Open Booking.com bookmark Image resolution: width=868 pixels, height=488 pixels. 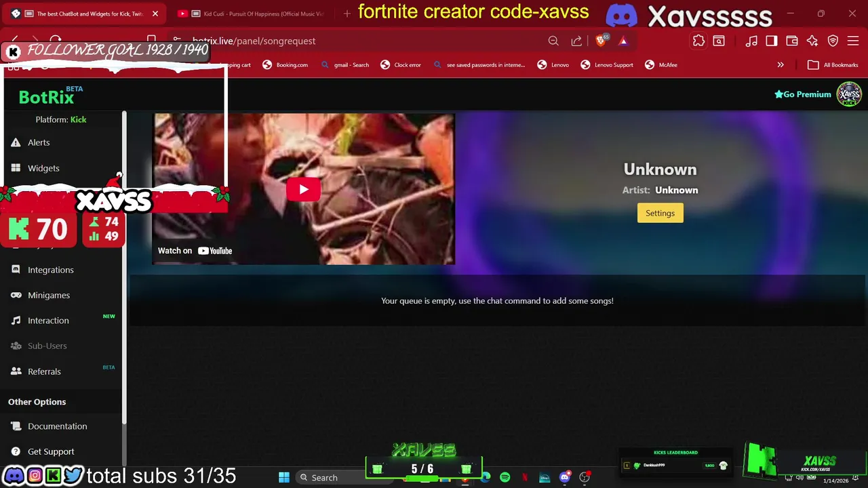(x=285, y=65)
